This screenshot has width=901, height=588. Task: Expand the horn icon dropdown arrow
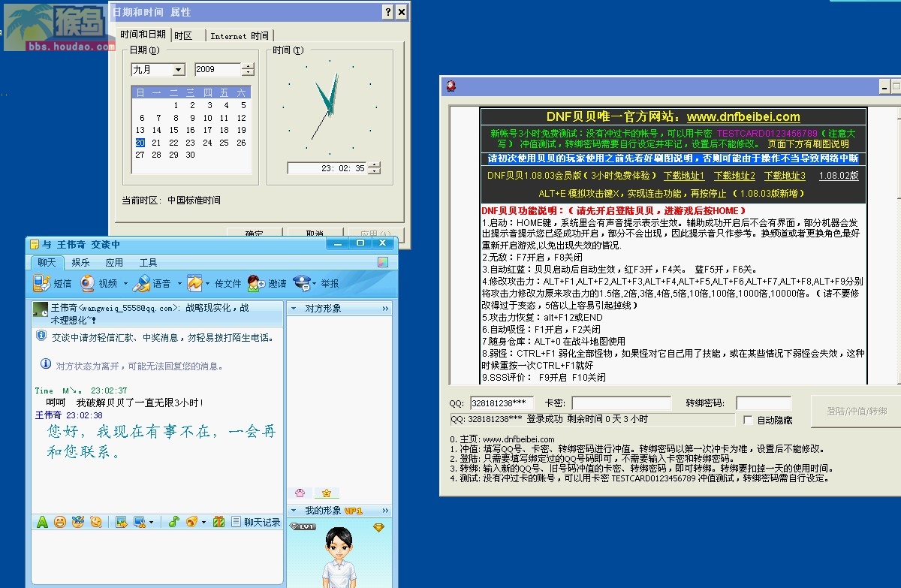(x=203, y=522)
